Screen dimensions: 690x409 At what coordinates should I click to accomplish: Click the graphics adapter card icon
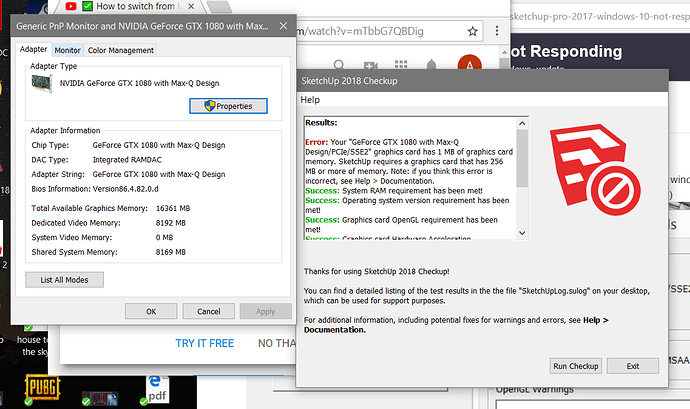click(x=42, y=83)
